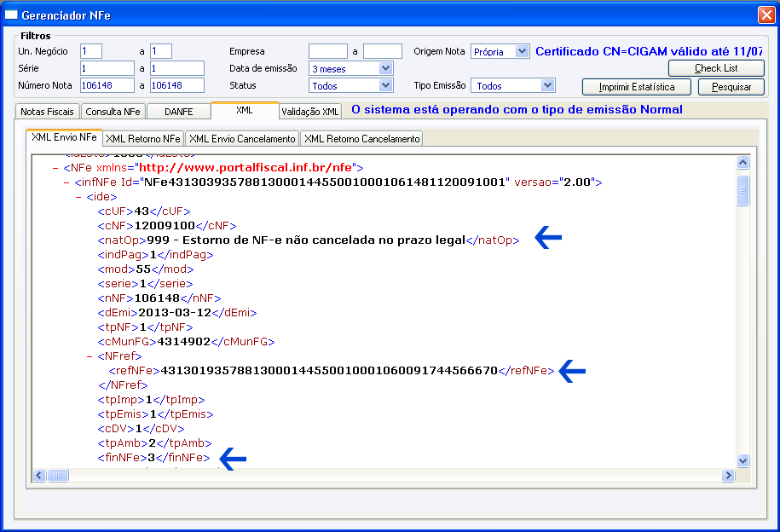Click the indPag 1 line
Screen dimensions: 780x532
pyautogui.click(x=155, y=255)
